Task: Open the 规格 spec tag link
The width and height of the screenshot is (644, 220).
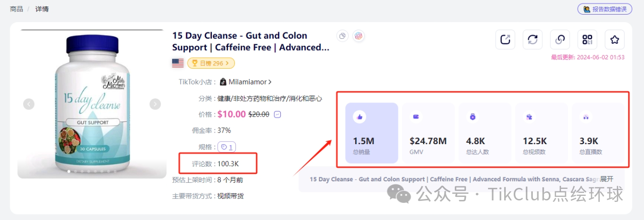Action: click(x=227, y=147)
